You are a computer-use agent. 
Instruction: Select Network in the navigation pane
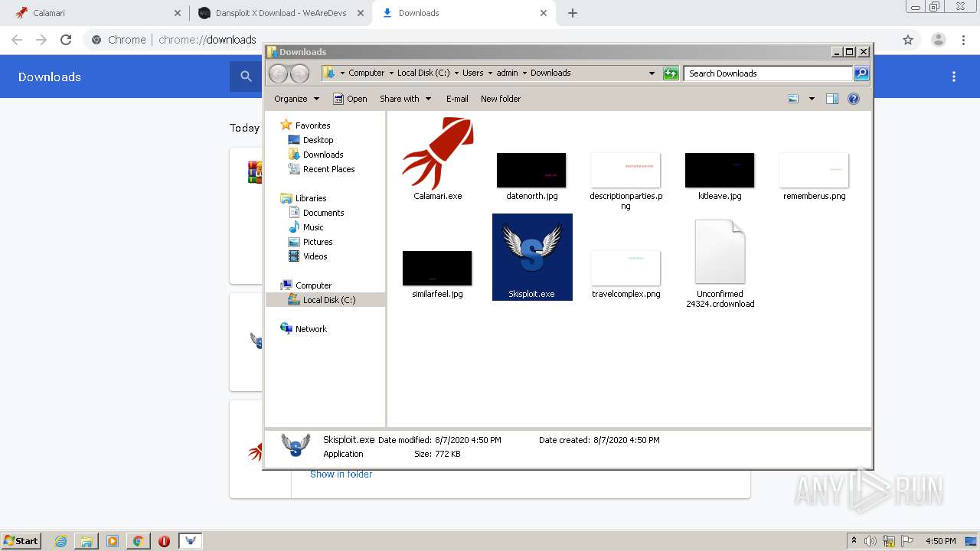pyautogui.click(x=304, y=329)
